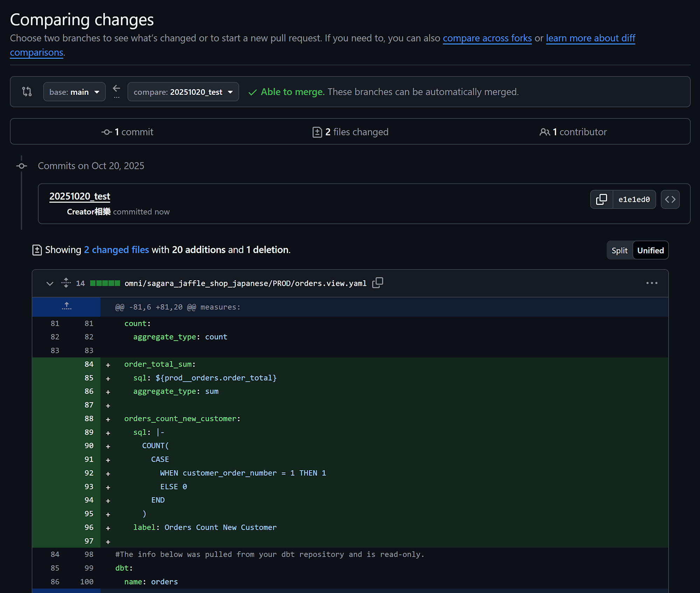Open the compare across forks link
The height and width of the screenshot is (593, 700).
[487, 38]
